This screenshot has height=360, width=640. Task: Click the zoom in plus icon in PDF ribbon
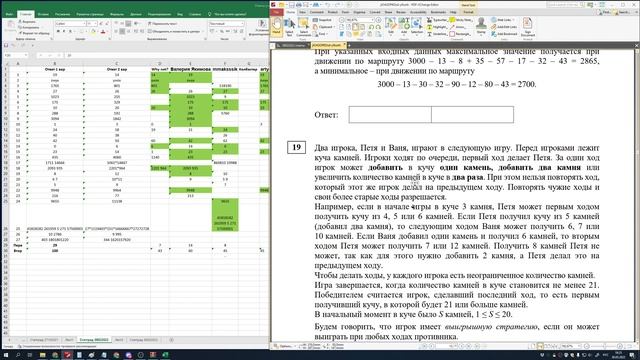(x=378, y=20)
